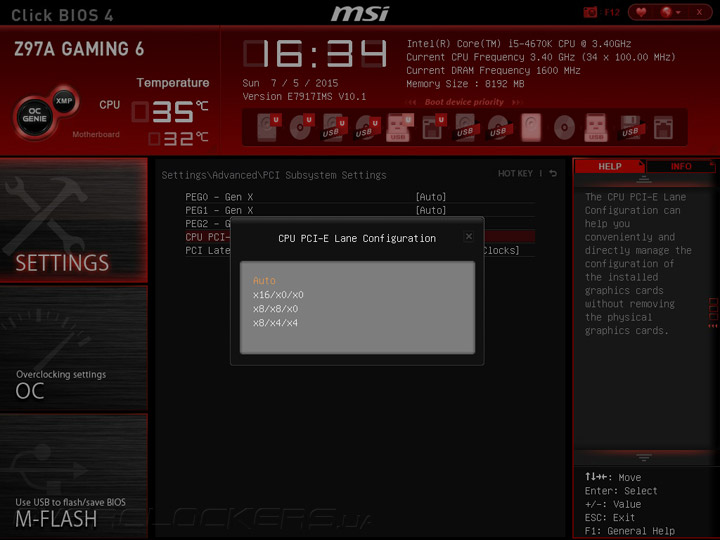Click the F12 screenshot camera icon
Image resolution: width=720 pixels, height=540 pixels.
click(x=590, y=12)
